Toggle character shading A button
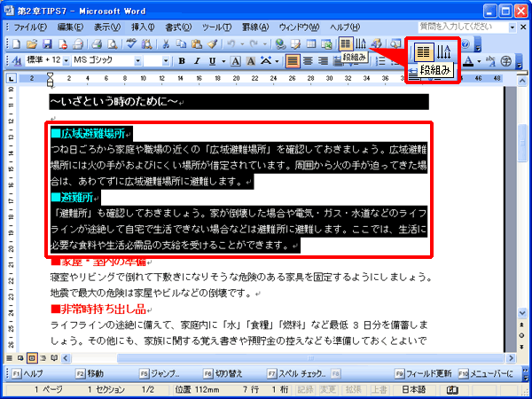 [x=251, y=61]
